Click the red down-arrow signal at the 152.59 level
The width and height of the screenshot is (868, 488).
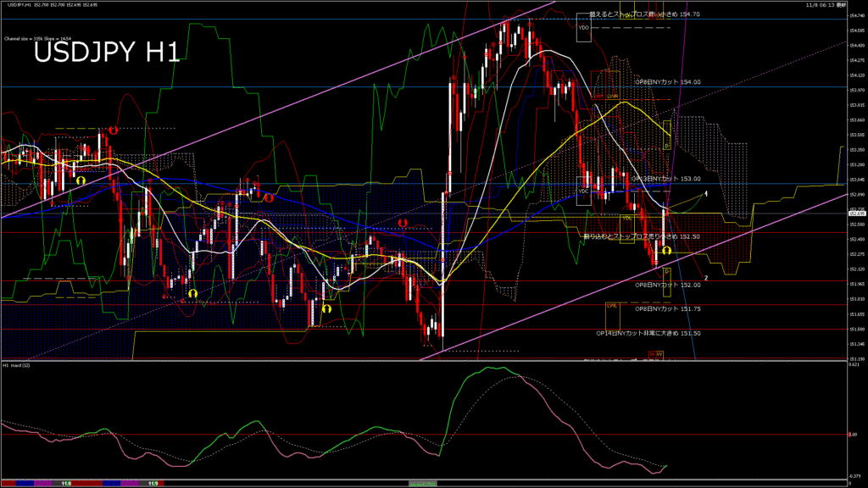(403, 223)
